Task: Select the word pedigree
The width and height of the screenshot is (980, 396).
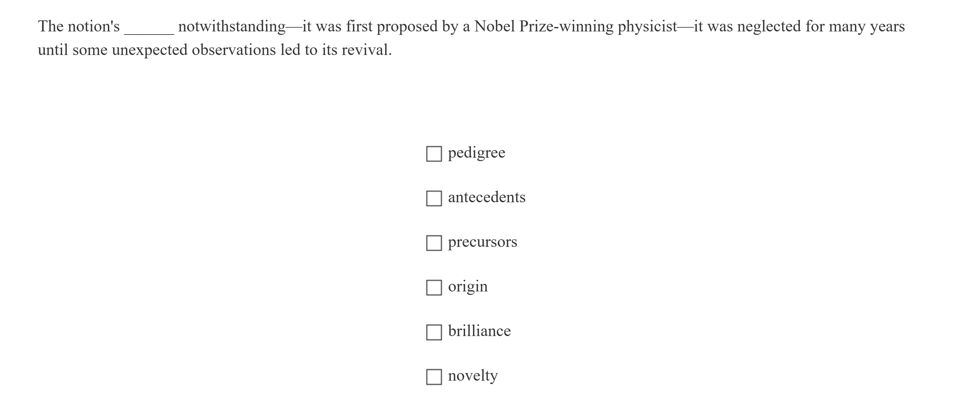Action: 476,152
